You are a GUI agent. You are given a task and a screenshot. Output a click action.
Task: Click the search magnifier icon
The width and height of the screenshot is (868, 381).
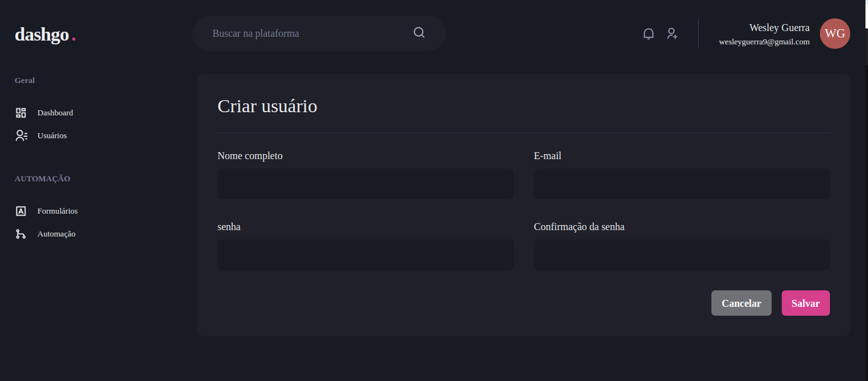point(419,32)
